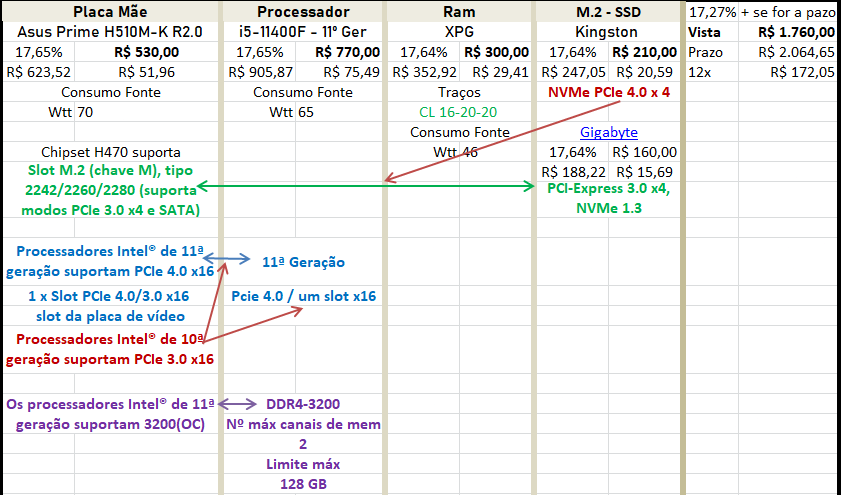The width and height of the screenshot is (841, 495).
Task: Click the Ram column header cell
Action: (x=459, y=12)
